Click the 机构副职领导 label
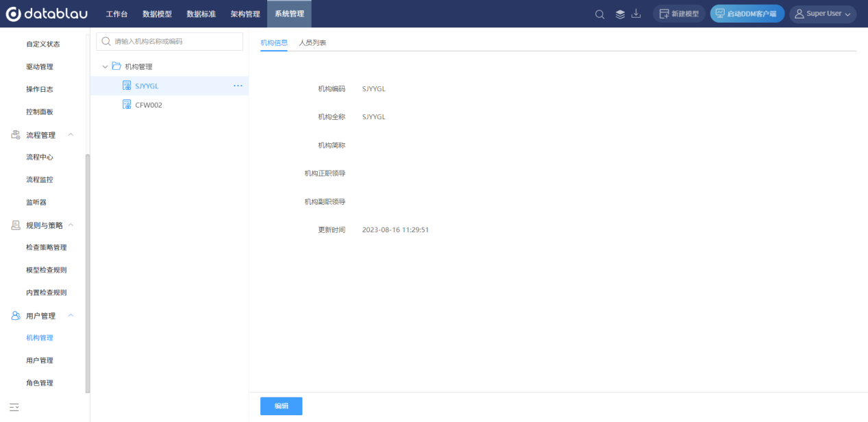 point(325,201)
